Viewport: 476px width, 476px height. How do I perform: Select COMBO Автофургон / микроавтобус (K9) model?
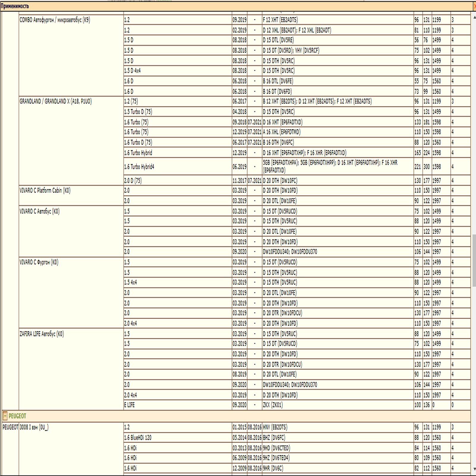(55, 20)
